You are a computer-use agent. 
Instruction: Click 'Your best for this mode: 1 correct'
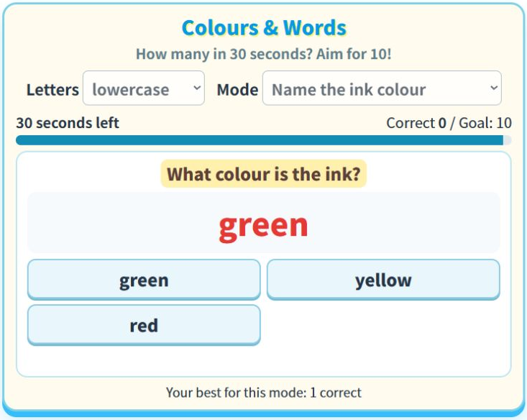[263, 393]
